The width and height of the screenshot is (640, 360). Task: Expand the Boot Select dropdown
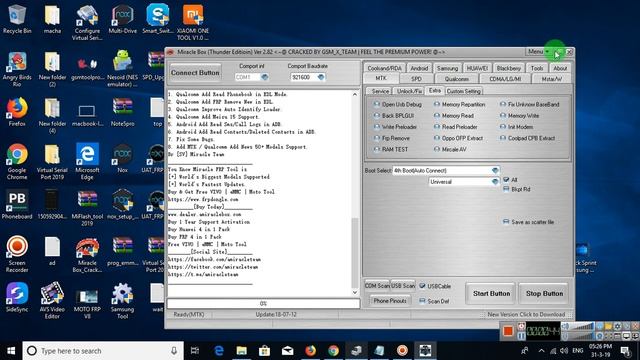495,171
